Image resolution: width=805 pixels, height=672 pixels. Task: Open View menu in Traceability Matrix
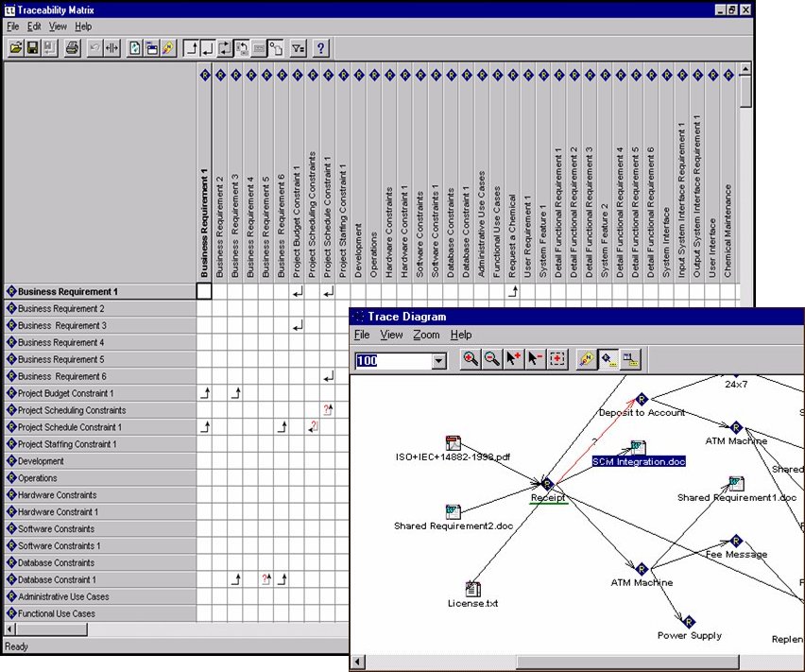click(x=58, y=26)
